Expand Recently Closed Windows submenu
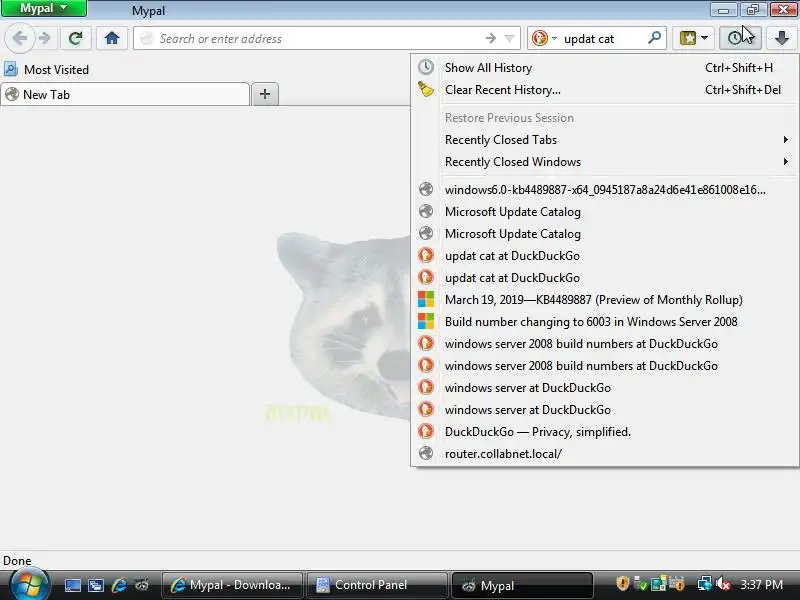 [605, 162]
